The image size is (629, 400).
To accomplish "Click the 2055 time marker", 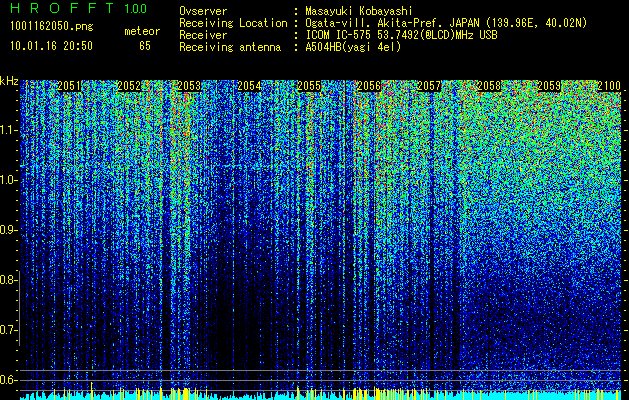I will (x=309, y=86).
